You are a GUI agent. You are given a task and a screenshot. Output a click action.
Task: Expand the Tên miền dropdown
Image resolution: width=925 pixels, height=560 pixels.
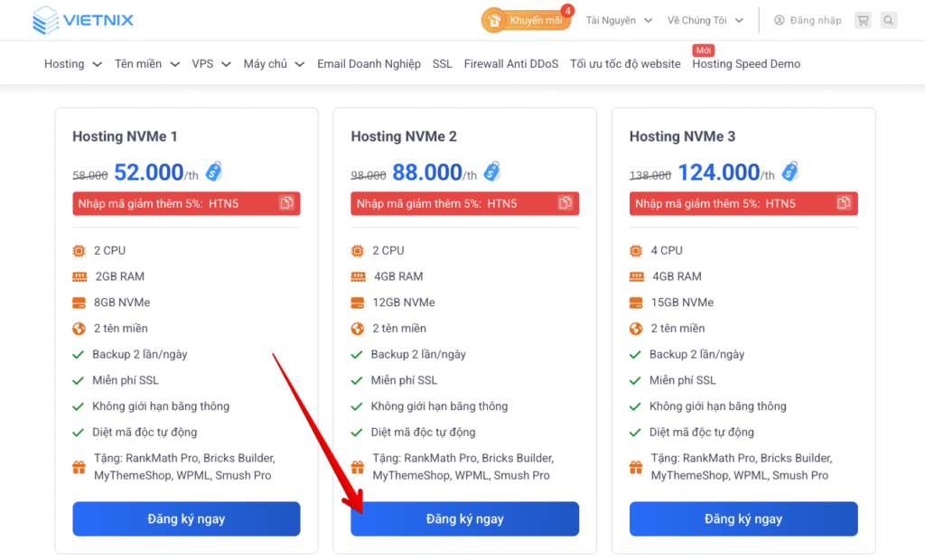tap(146, 64)
